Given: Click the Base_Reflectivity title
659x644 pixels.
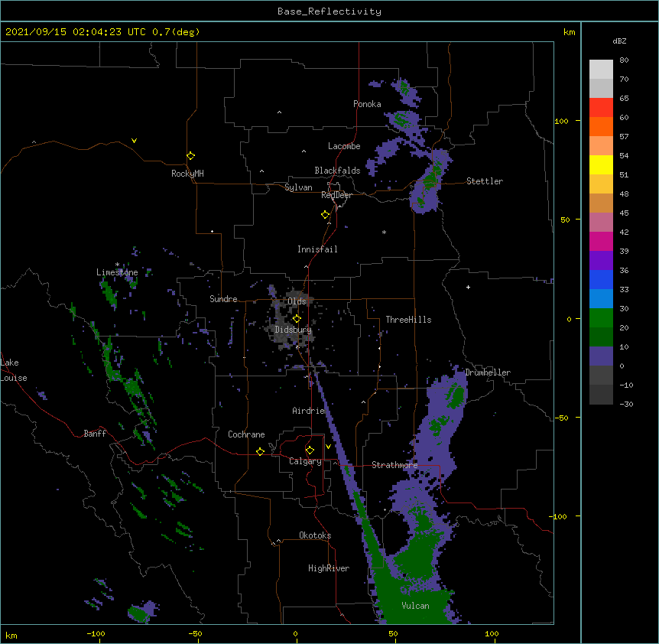Looking at the screenshot, I should (x=329, y=11).
